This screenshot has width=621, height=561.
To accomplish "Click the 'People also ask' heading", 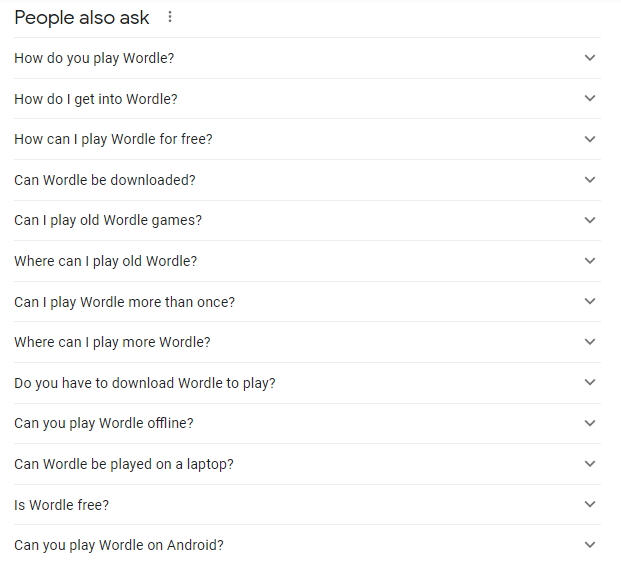I will point(82,17).
